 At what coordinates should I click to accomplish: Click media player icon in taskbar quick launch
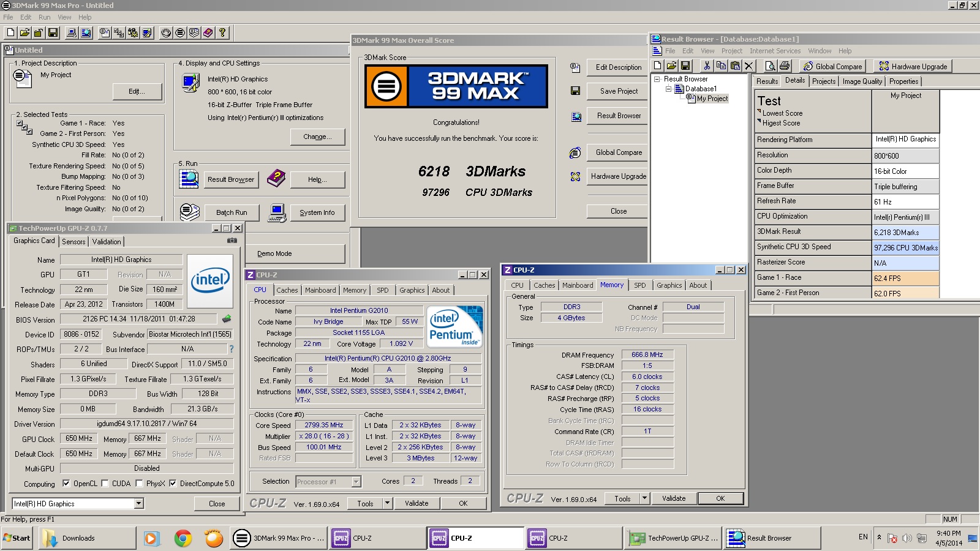[x=151, y=538]
